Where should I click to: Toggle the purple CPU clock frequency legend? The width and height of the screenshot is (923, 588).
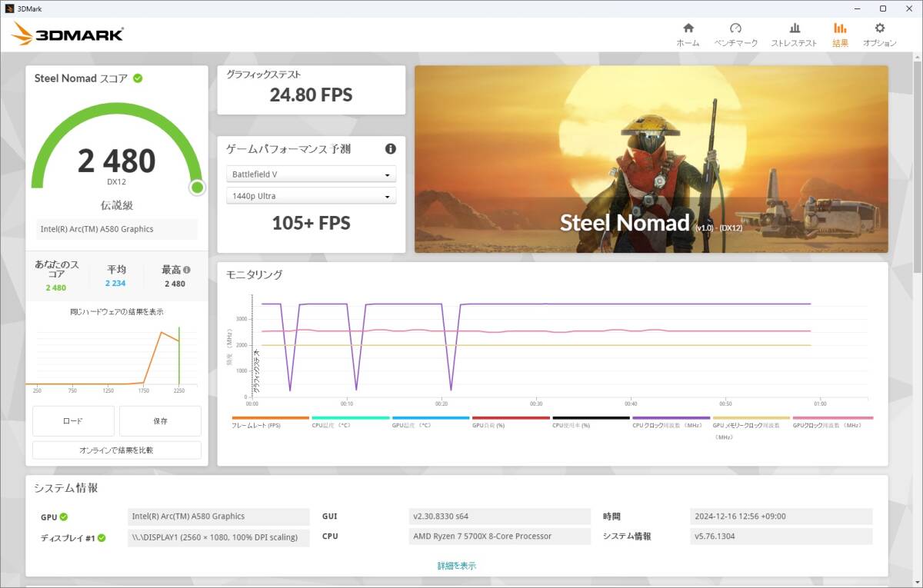click(670, 418)
